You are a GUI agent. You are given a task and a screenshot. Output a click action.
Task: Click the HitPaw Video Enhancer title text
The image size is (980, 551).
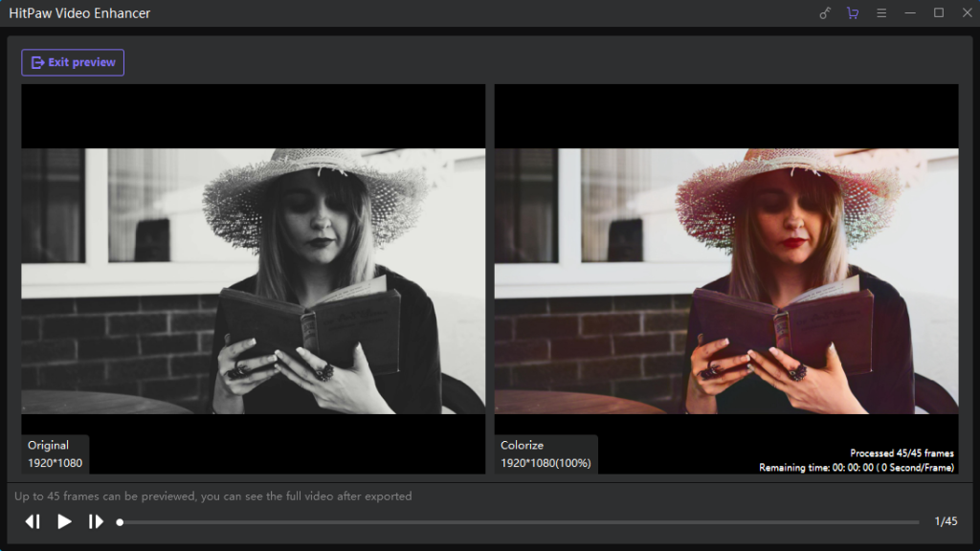pos(79,13)
